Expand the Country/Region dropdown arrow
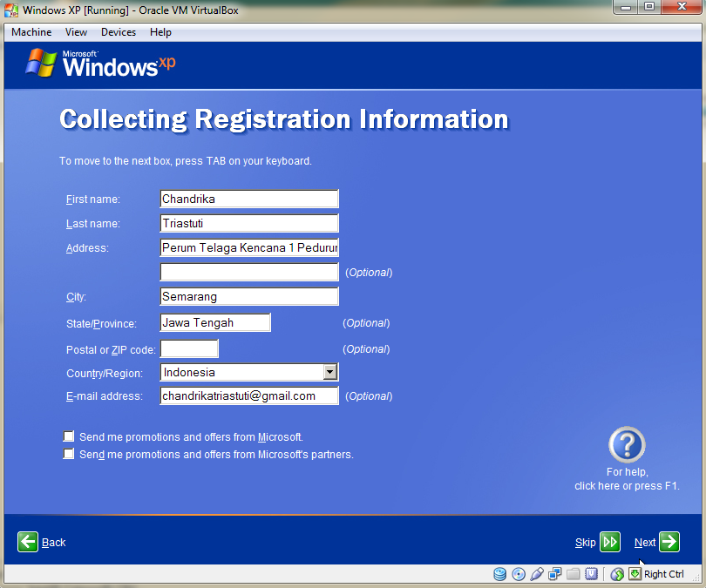This screenshot has width=706, height=588. (330, 372)
